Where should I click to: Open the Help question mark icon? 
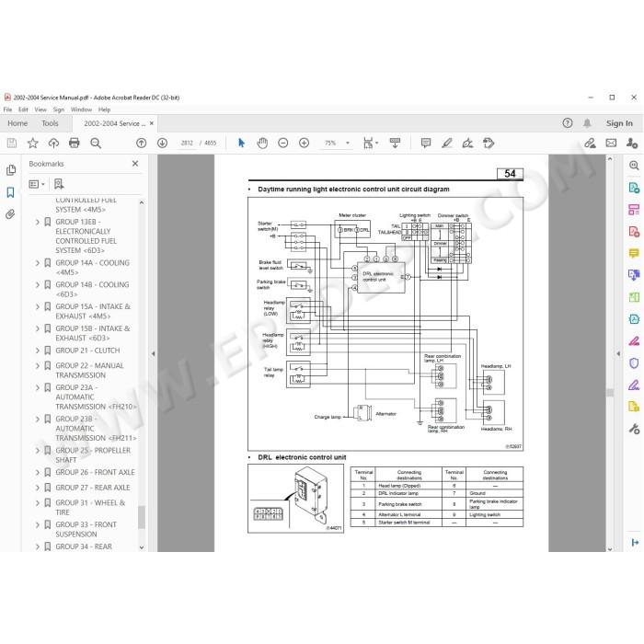click(568, 122)
